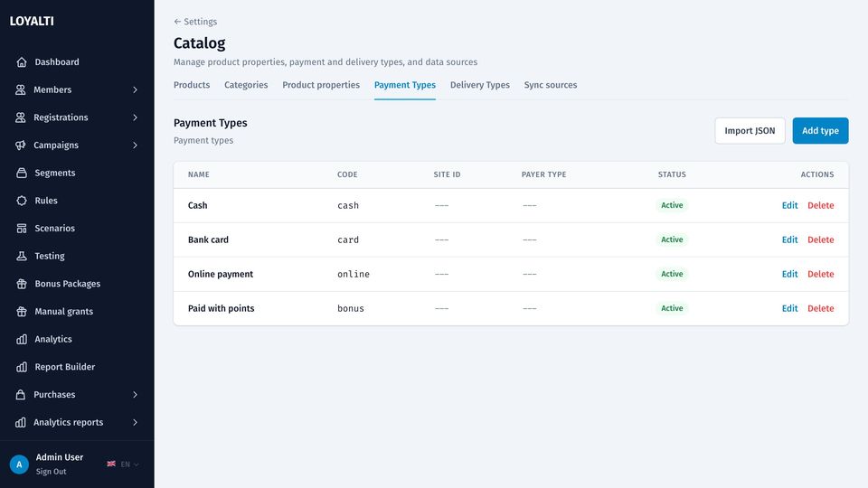Viewport: 868px width, 488px height.
Task: Switch to the Products tab
Action: click(x=192, y=85)
